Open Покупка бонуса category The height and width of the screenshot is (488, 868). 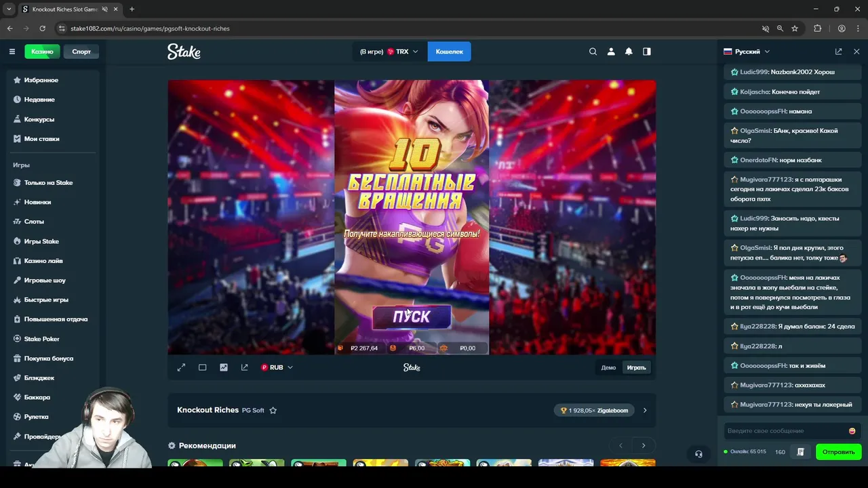point(51,359)
